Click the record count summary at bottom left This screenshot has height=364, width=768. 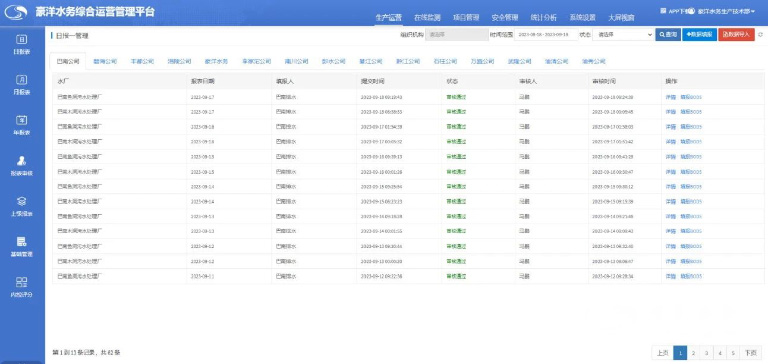point(86,352)
